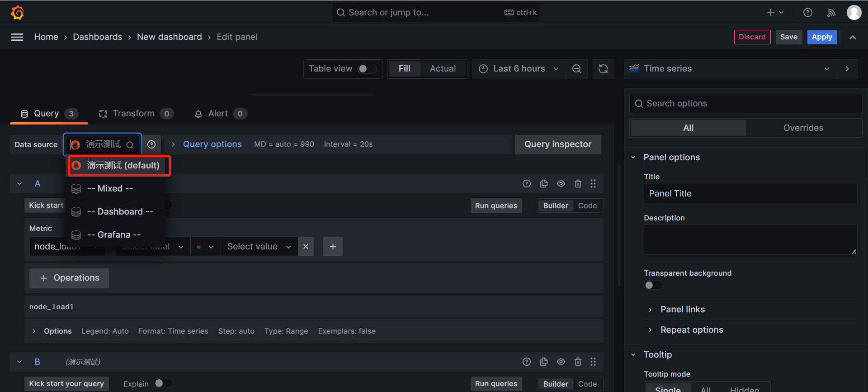Select the -- Mixed -- data source option
This screenshot has width=868, height=392.
coord(110,189)
